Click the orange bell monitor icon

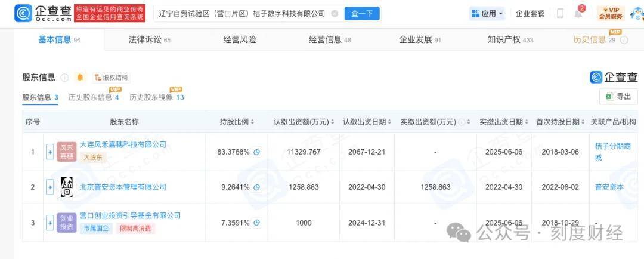click(80, 78)
